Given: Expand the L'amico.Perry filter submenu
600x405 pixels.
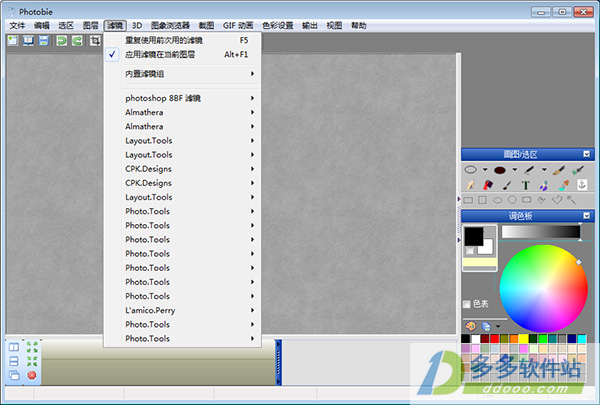Looking at the screenshot, I should (182, 310).
